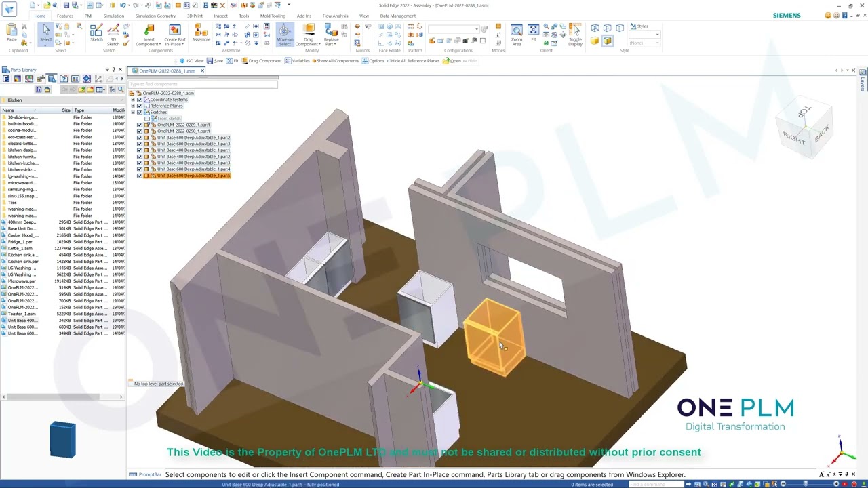Click Open in the command bar
868x488 pixels.
(452, 61)
